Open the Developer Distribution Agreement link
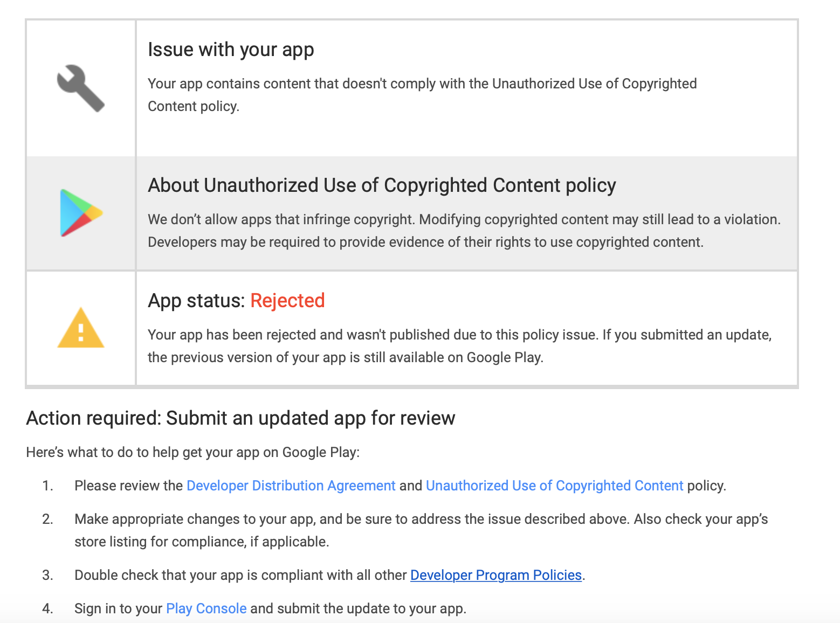840x623 pixels. [291, 486]
